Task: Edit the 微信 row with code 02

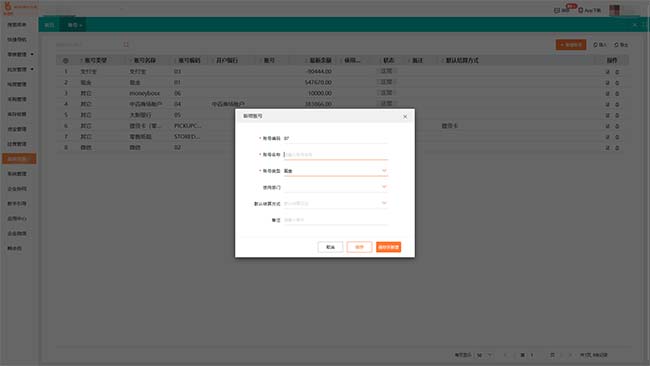Action: [608, 148]
